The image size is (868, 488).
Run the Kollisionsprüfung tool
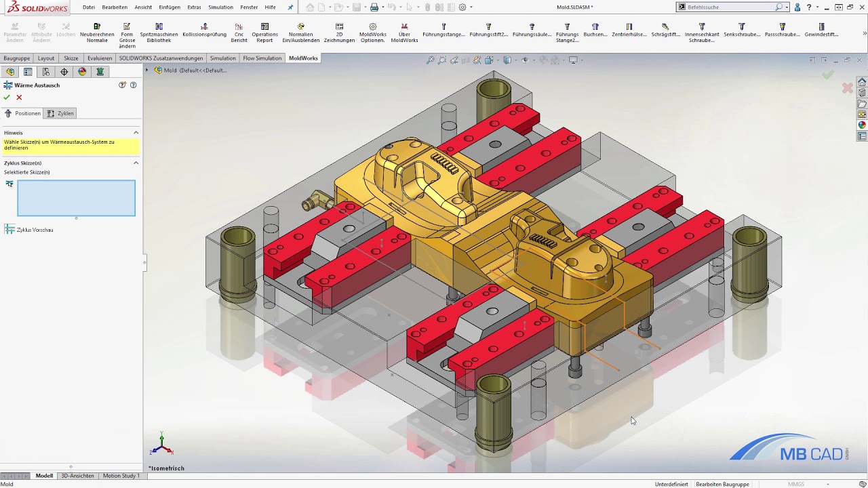tap(204, 30)
